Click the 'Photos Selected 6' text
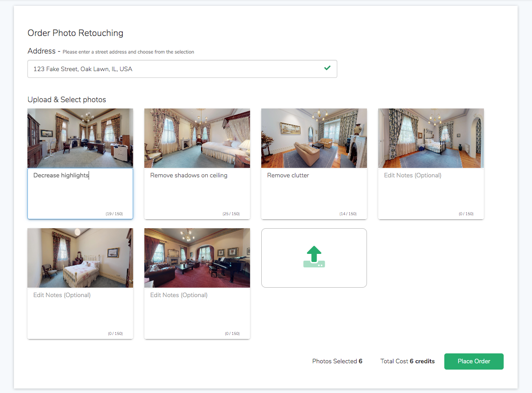The height and width of the screenshot is (393, 532). pos(337,361)
